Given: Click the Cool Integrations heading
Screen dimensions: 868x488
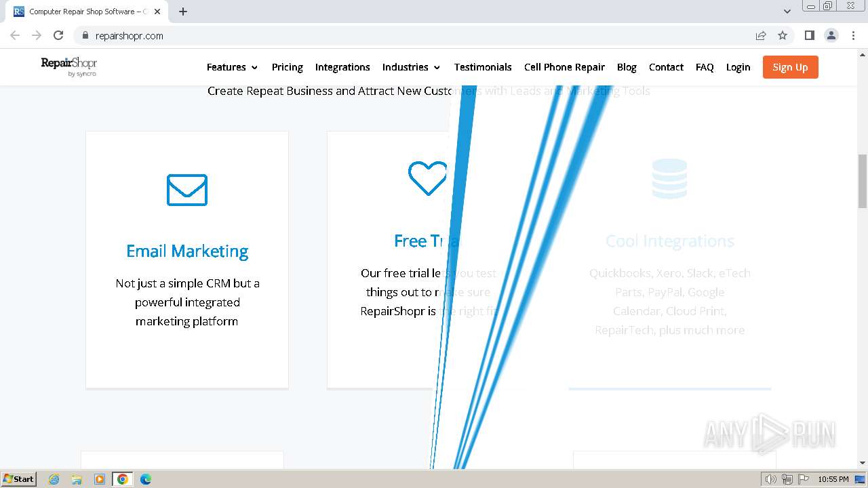Looking at the screenshot, I should 670,241.
